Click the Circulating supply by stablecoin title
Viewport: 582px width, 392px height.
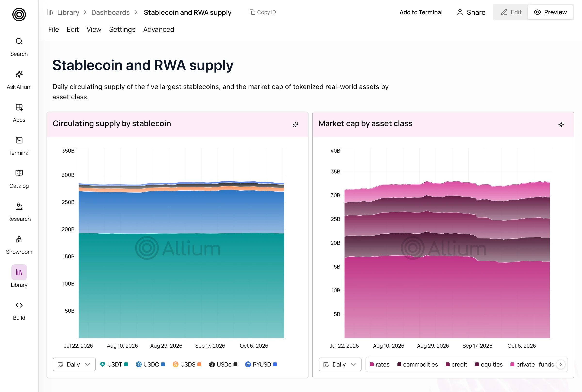pos(112,123)
